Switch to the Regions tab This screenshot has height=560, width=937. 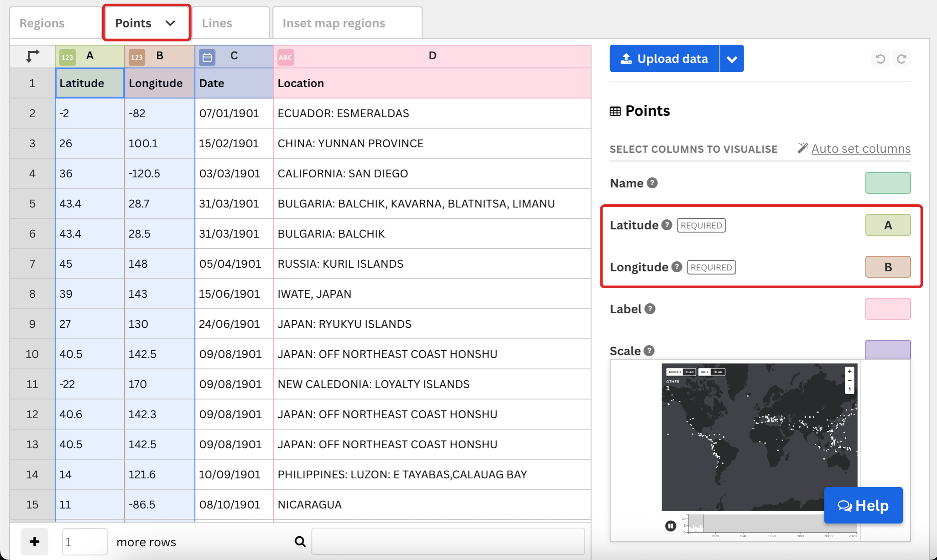[42, 23]
